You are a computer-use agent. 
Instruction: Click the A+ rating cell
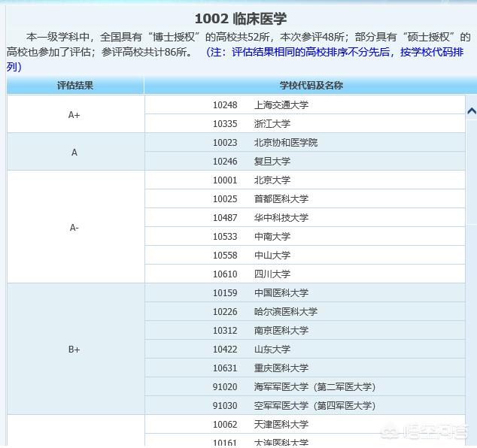click(75, 114)
